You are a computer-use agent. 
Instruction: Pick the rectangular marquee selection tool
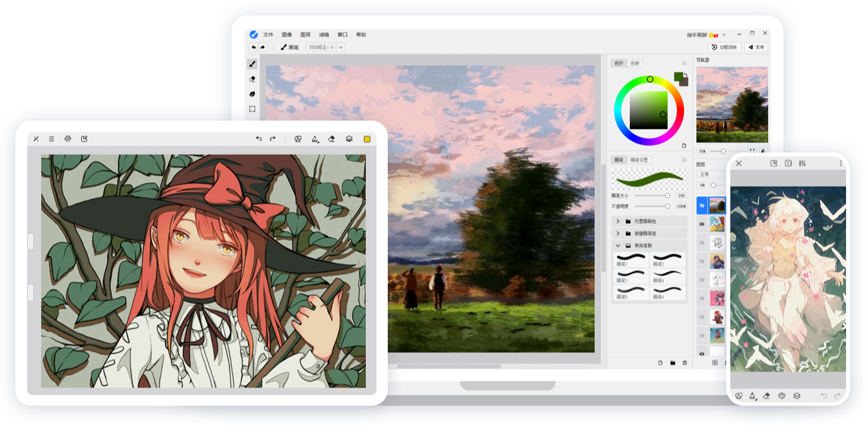pyautogui.click(x=253, y=109)
